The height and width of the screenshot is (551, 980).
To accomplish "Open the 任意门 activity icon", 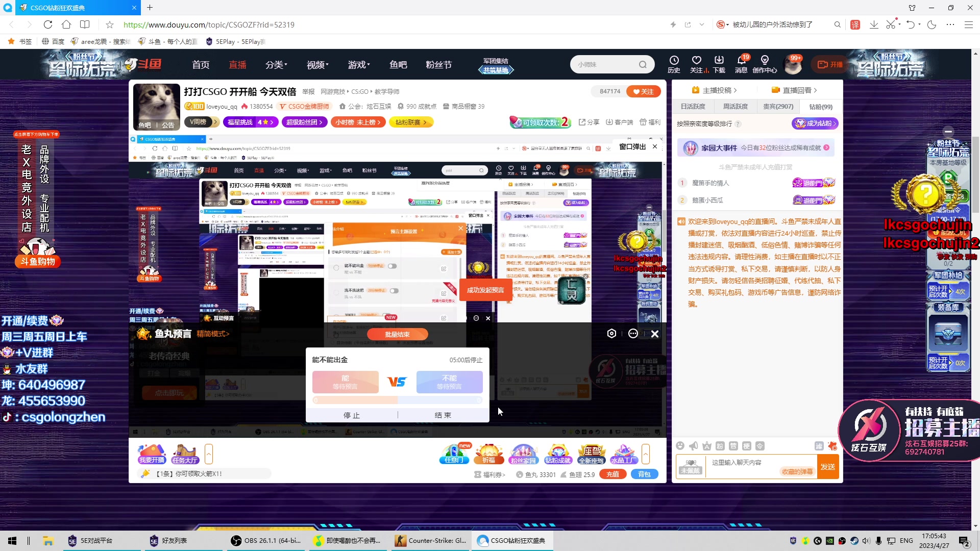I will [454, 454].
